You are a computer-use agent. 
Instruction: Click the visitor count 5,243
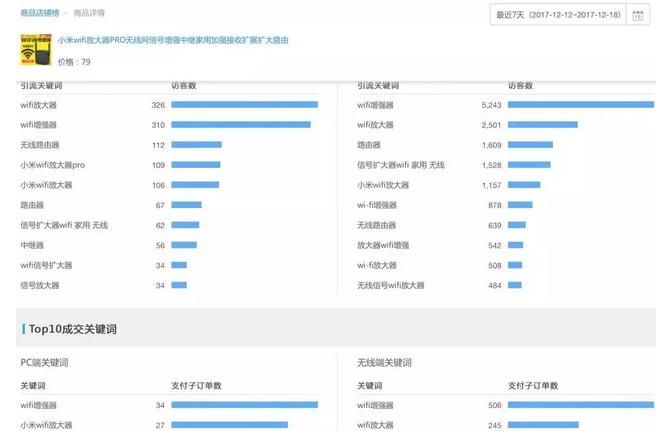point(491,105)
